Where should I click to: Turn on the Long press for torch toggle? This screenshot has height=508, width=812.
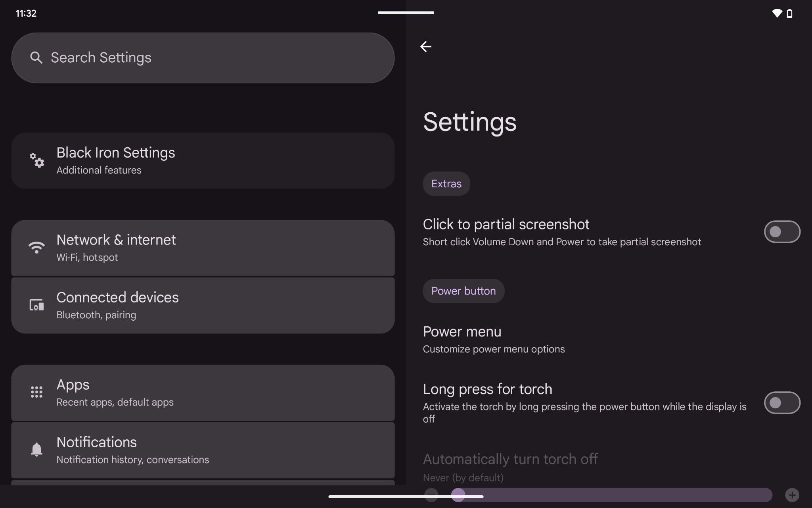coord(782,403)
